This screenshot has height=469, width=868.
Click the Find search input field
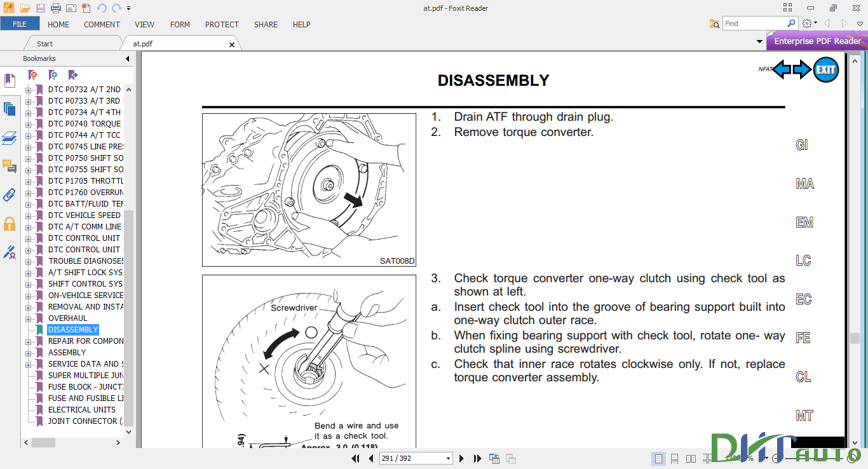point(754,24)
